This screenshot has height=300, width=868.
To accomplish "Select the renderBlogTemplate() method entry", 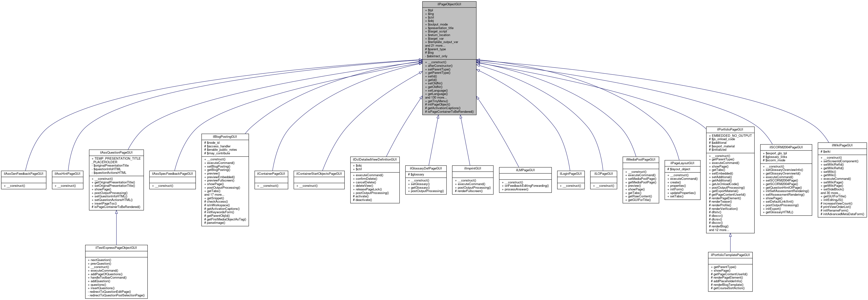I will pyautogui.click(x=727, y=285).
